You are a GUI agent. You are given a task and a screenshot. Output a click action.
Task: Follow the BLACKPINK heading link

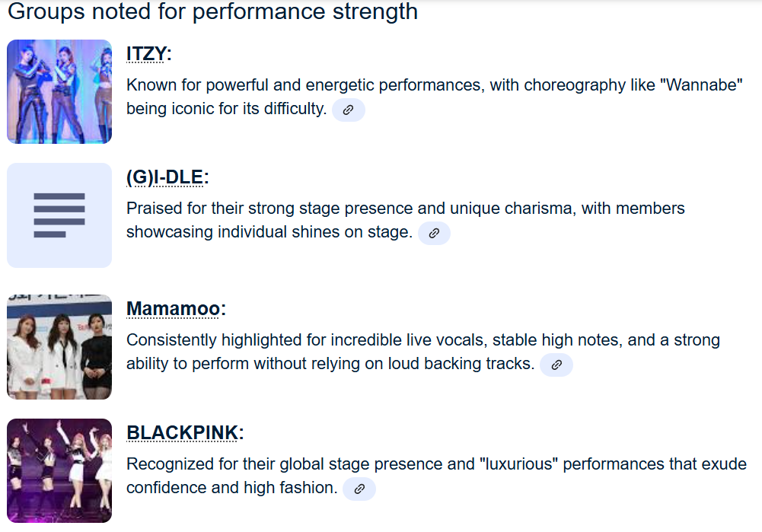pyautogui.click(x=182, y=433)
